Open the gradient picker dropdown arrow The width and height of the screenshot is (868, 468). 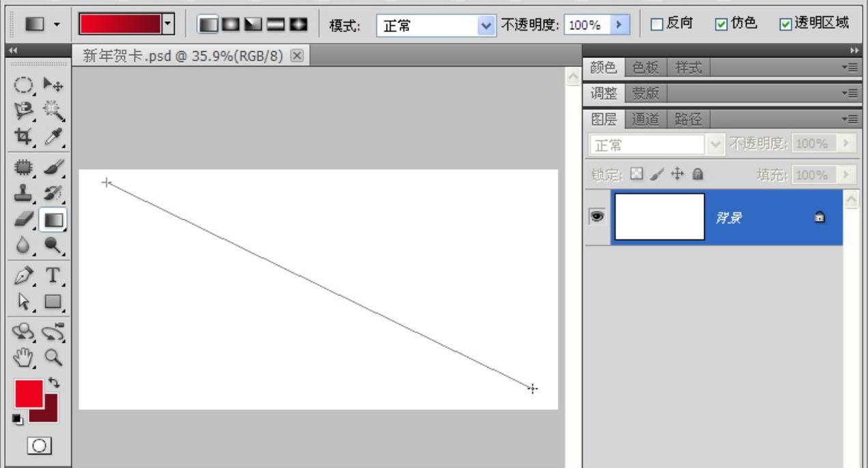pos(169,25)
